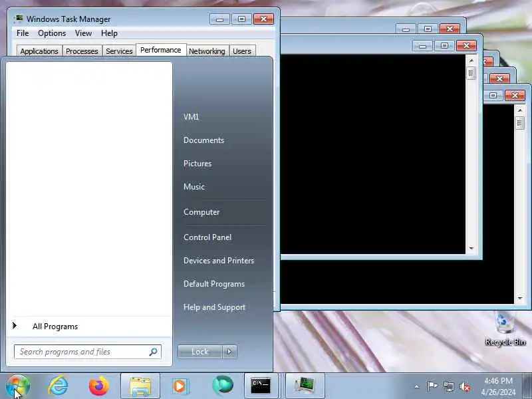Viewport: 532px width, 399px height.
Task: Close the Windows Task Manager window
Action: (x=263, y=19)
